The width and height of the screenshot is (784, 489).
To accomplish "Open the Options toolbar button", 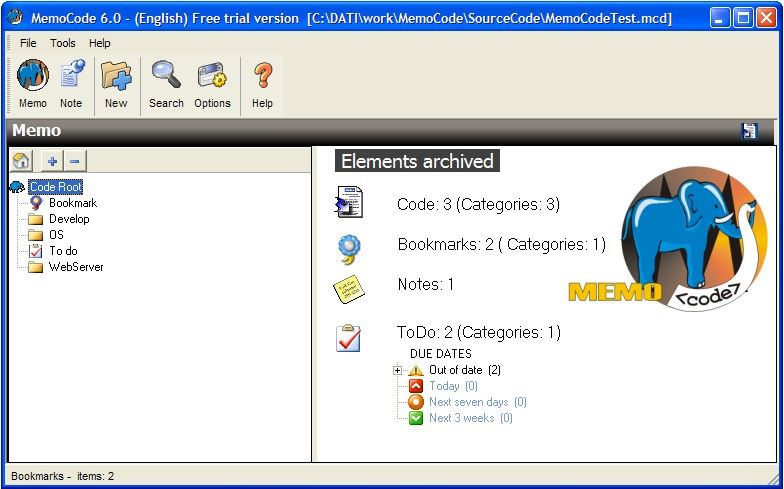I will tap(212, 84).
